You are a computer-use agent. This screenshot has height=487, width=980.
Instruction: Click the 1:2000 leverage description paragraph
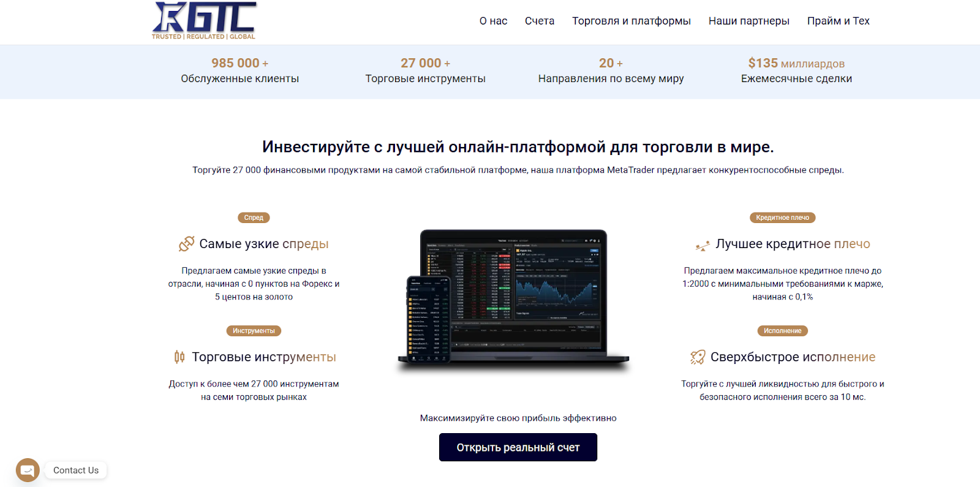[x=783, y=284]
